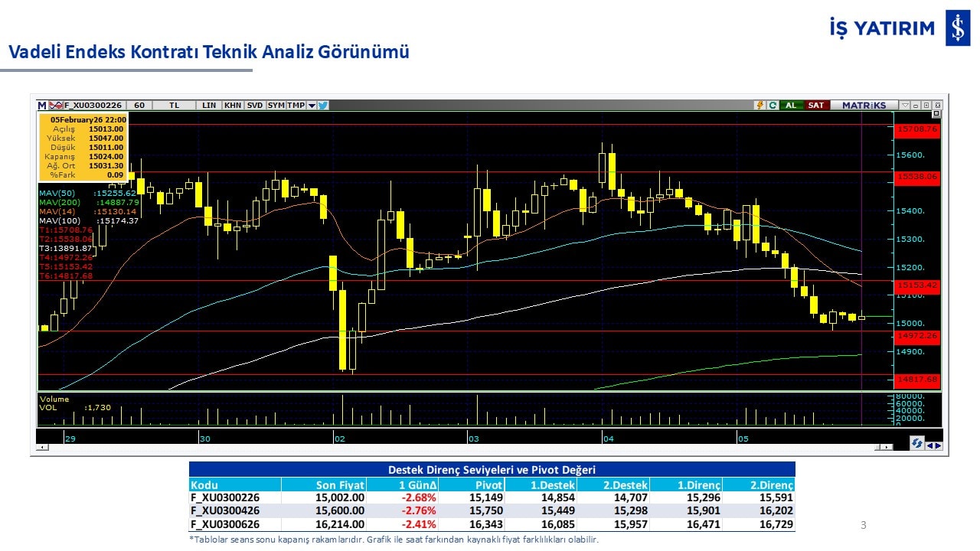Click the F_XU0300226 symbol field
This screenshot has width=980, height=551.
click(x=93, y=106)
